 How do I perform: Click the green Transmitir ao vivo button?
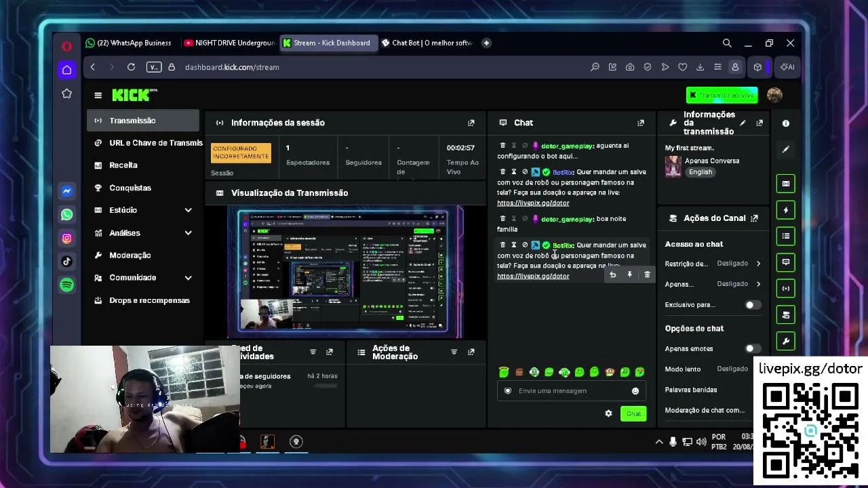click(722, 95)
